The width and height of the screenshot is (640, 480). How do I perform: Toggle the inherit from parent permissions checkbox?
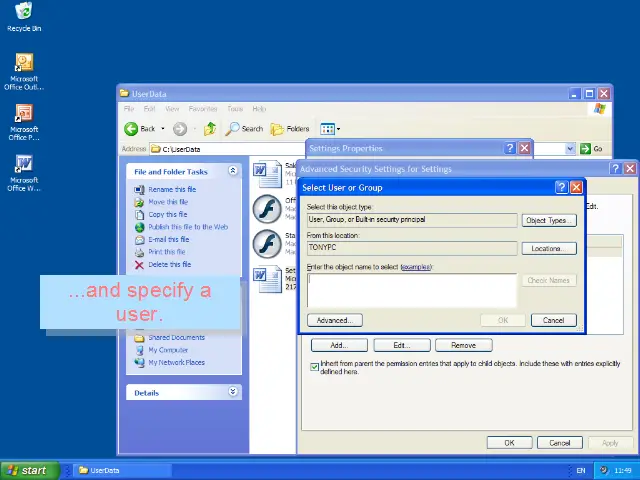tap(314, 367)
